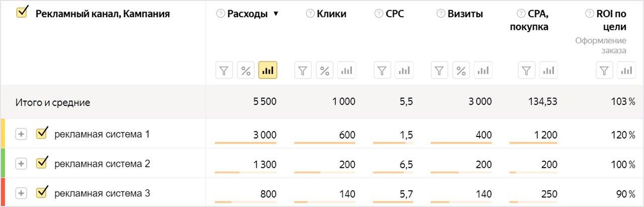Click highlighted bar chart icon under Расходы
Viewport: 644px width, 207px height.
pos(268,71)
